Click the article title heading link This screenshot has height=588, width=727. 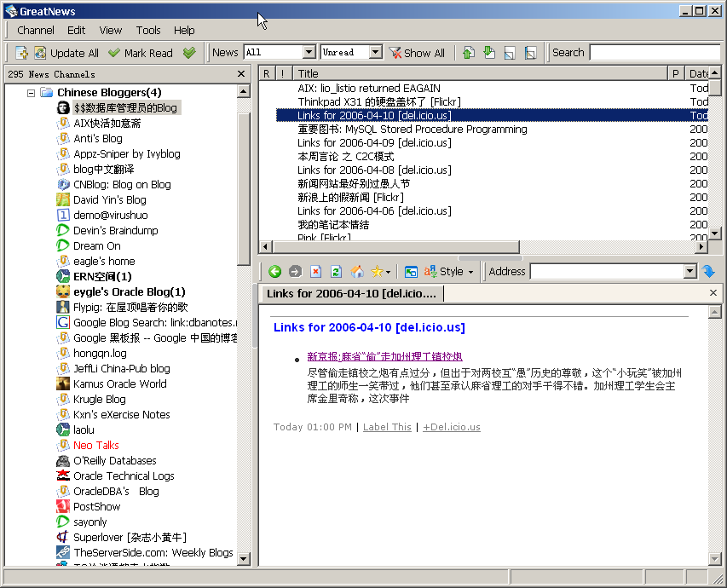pyautogui.click(x=369, y=327)
